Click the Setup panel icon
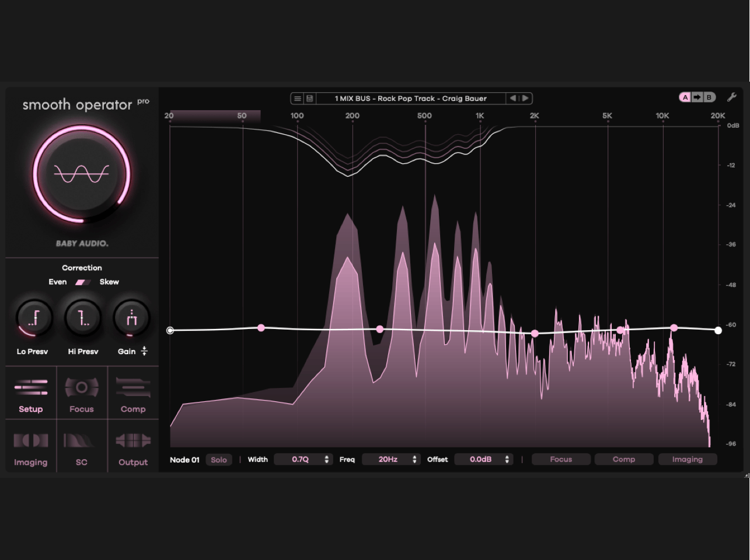 (x=31, y=387)
